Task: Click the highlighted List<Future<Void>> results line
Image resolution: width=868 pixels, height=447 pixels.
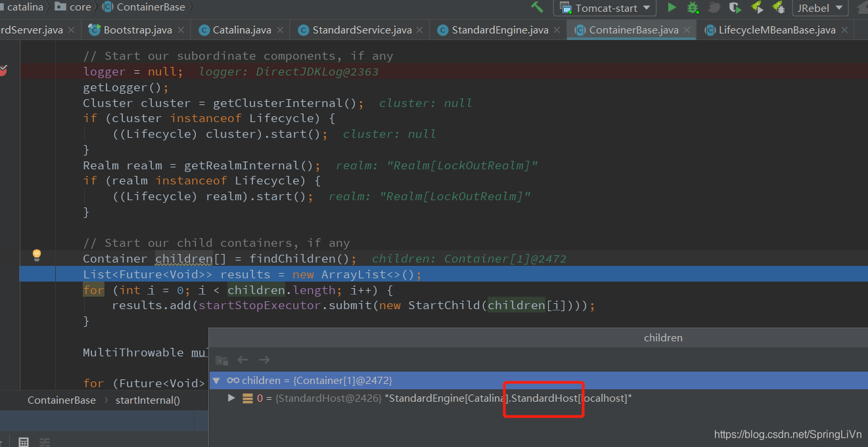Action: [444, 274]
